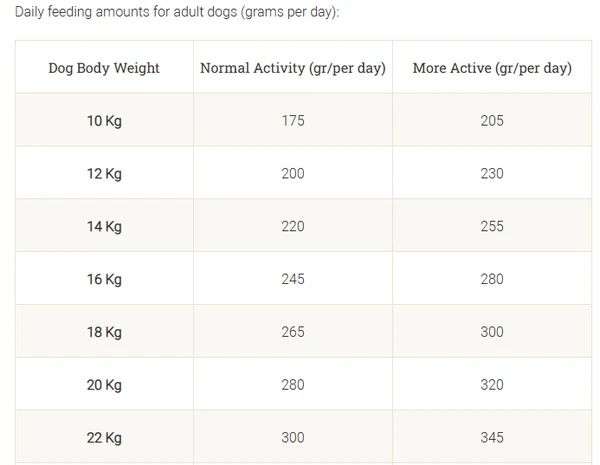Image resolution: width=600 pixels, height=465 pixels.
Task: Click normal activity value 200 for 12 Kg
Action: (x=293, y=174)
